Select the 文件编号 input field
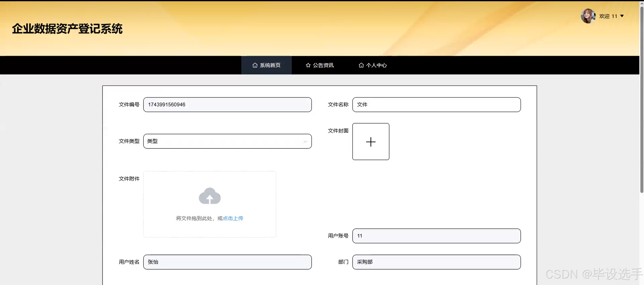The height and width of the screenshot is (285, 644). tap(227, 104)
